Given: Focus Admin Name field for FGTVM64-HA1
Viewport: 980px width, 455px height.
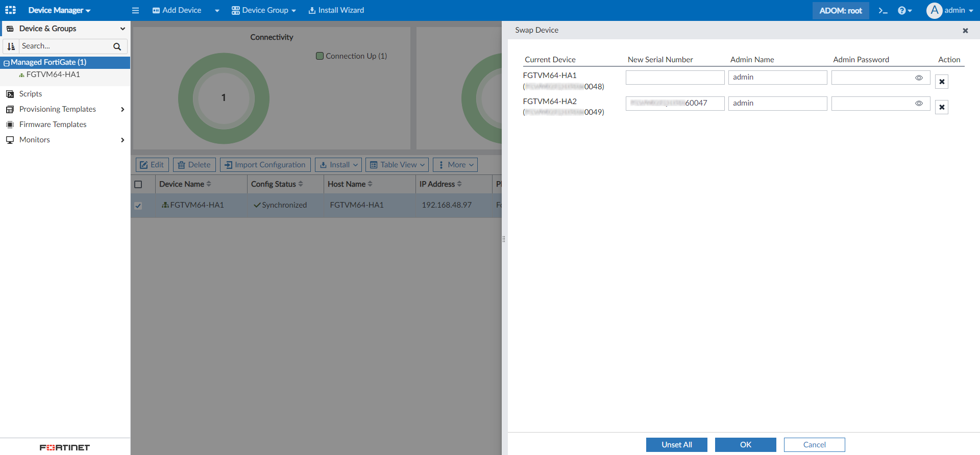Looking at the screenshot, I should [778, 78].
